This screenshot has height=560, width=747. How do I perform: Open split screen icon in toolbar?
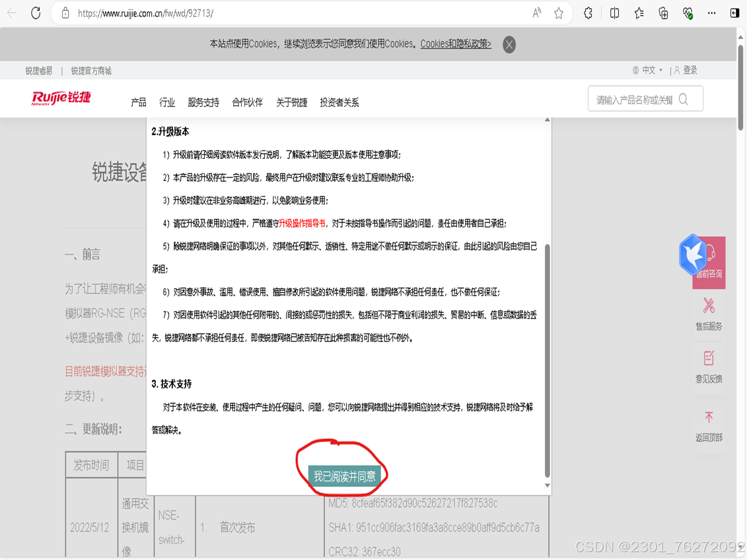tap(615, 13)
